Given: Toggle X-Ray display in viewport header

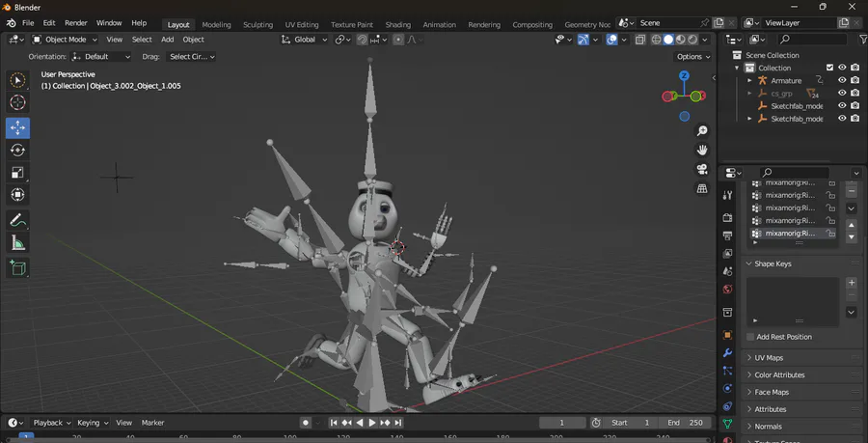Looking at the screenshot, I should [x=640, y=40].
